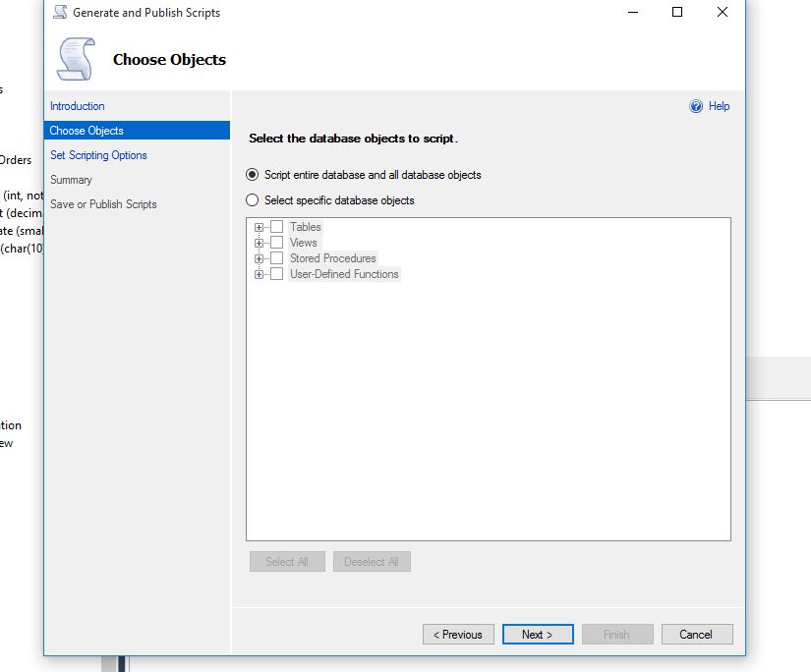Open the Save or Publish Scripts step
Viewport: 811px width, 672px height.
[103, 204]
